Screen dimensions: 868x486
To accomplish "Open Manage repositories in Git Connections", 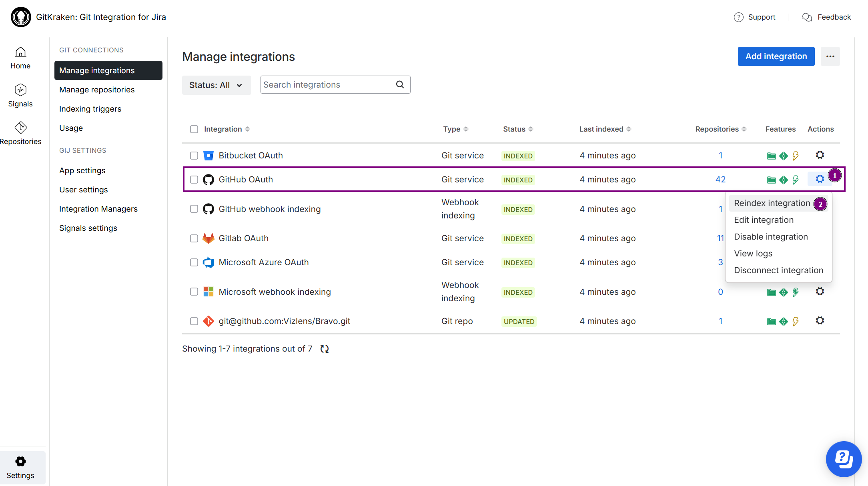I will [x=97, y=90].
